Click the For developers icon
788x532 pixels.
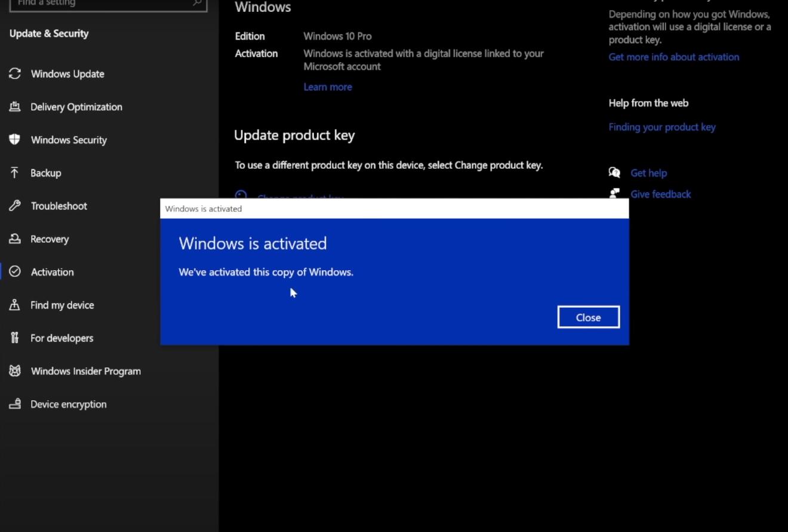pyautogui.click(x=15, y=338)
